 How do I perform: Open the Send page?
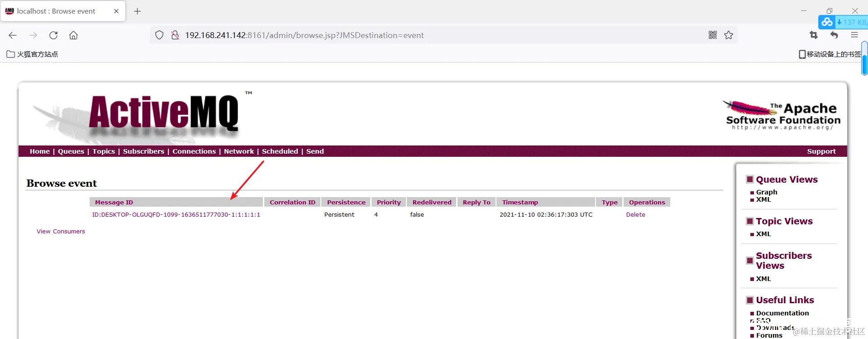coord(315,151)
